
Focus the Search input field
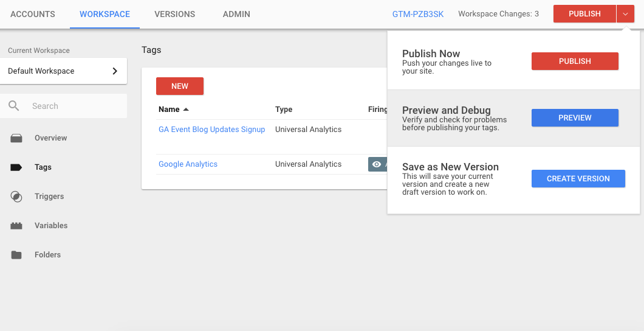pos(76,106)
